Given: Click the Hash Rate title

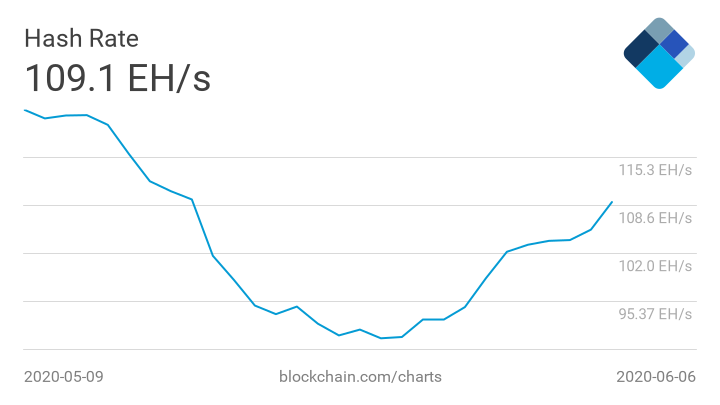Looking at the screenshot, I should pyautogui.click(x=81, y=39).
